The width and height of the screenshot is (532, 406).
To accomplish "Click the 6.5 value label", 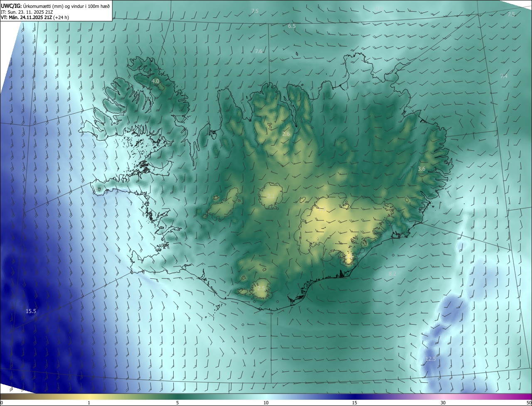I will click(292, 26).
